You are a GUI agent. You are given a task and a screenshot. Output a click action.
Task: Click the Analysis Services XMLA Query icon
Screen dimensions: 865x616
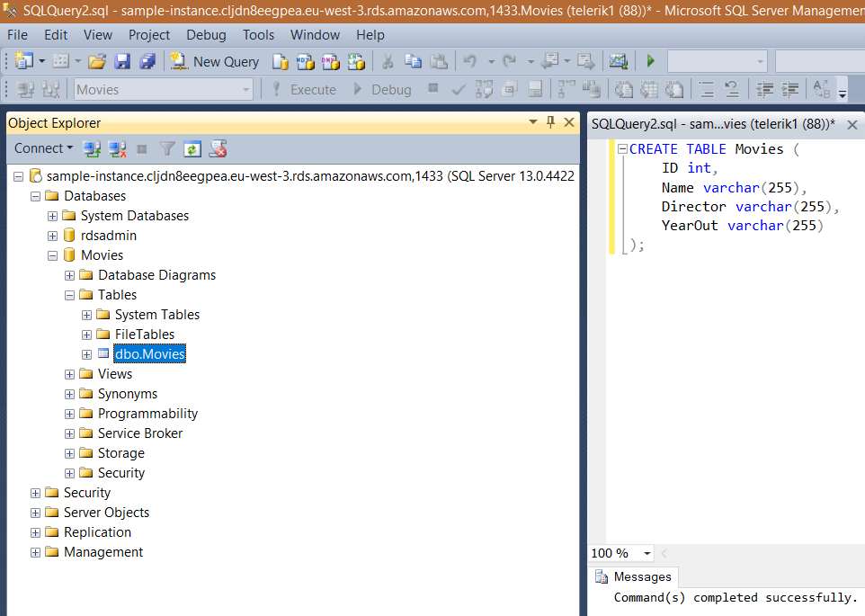[356, 61]
